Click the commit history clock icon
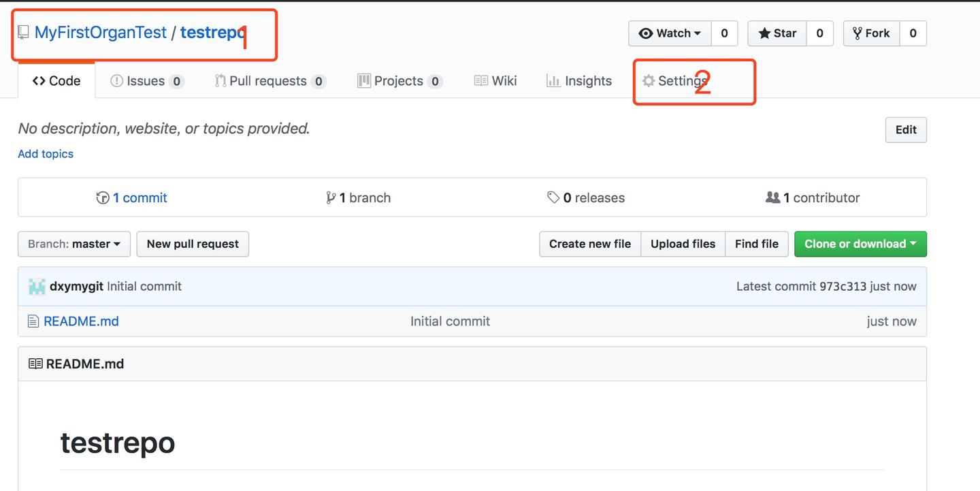 click(x=103, y=197)
